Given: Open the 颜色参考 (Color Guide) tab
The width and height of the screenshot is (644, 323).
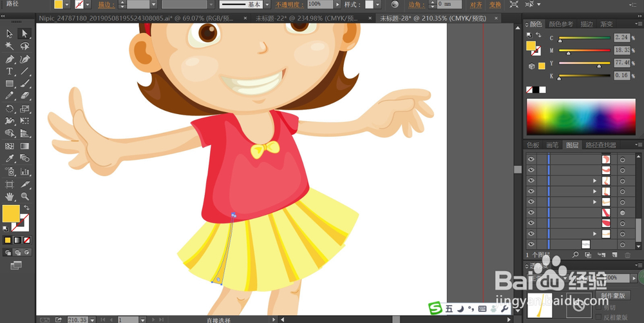Looking at the screenshot, I should (561, 24).
